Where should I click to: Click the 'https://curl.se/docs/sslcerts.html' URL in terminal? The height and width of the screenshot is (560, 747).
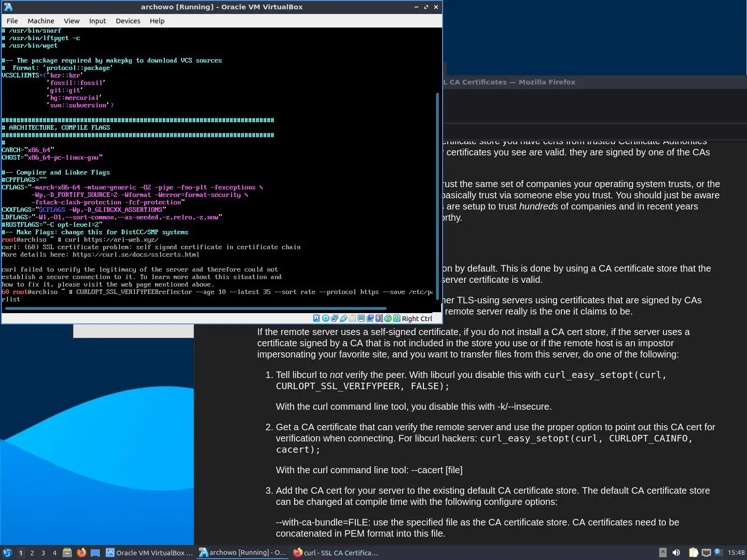coord(136,255)
